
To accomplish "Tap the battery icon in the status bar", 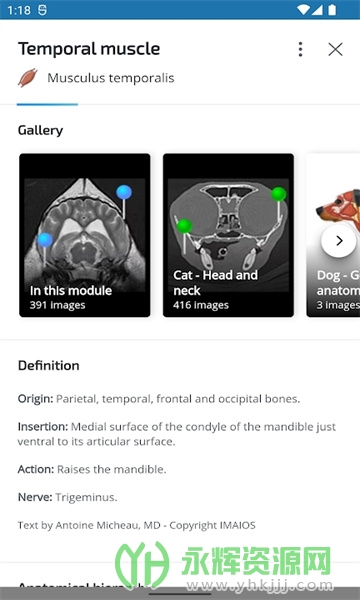I will click(x=332, y=10).
